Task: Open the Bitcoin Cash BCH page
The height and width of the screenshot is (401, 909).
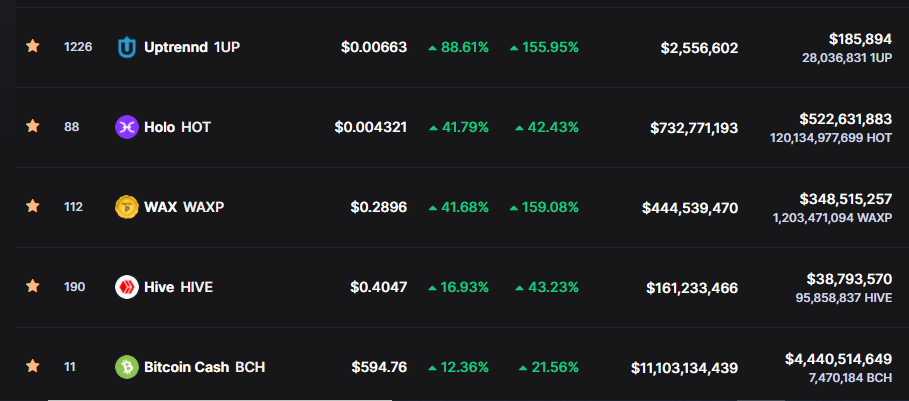Action: click(x=205, y=367)
